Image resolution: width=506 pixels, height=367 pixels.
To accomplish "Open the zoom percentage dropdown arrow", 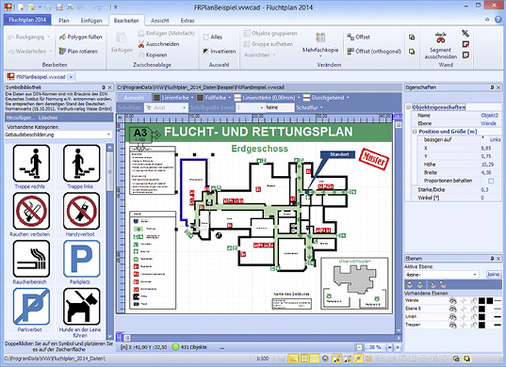I will [389, 347].
